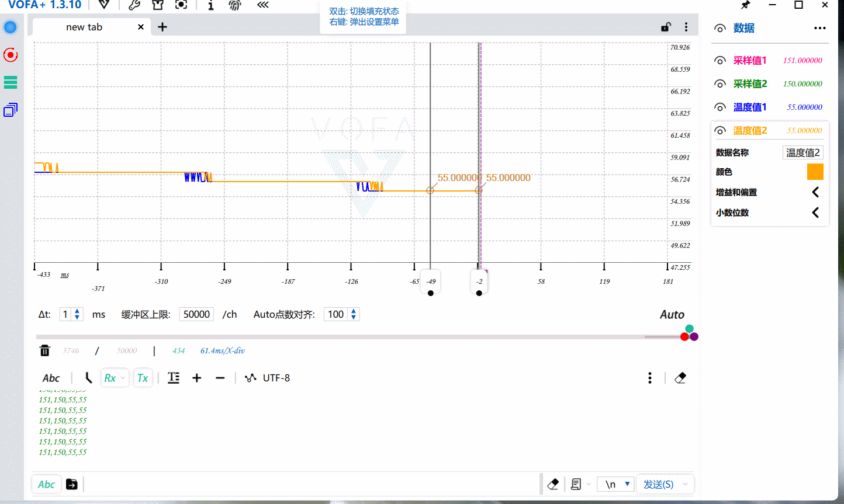
Task: Toggle visibility of 采样值2 channel
Action: [720, 84]
